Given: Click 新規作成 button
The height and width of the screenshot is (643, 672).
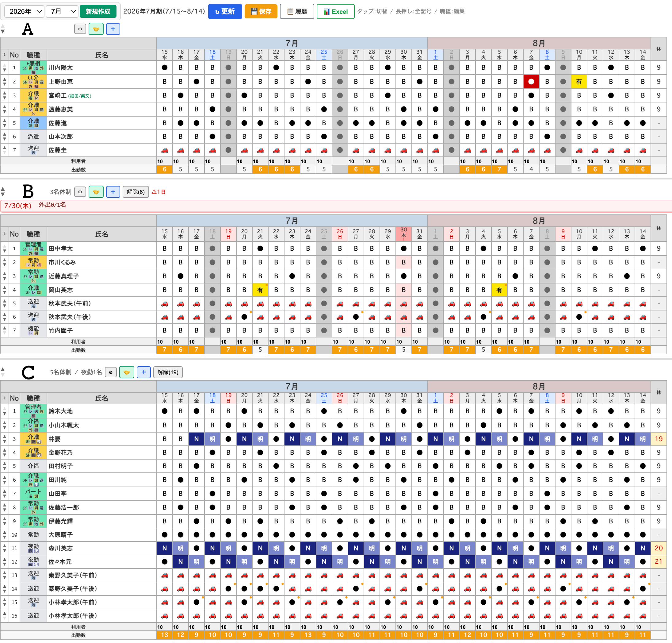Looking at the screenshot, I should click(x=98, y=11).
